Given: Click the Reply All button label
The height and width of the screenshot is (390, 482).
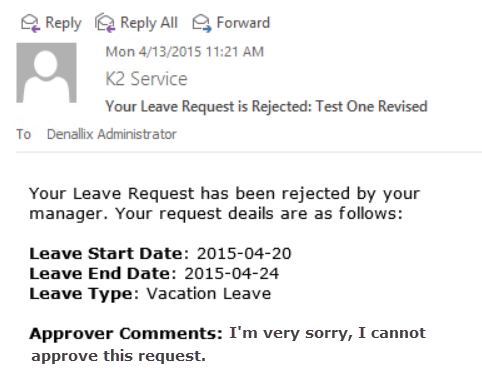Looking at the screenshot, I should [149, 23].
